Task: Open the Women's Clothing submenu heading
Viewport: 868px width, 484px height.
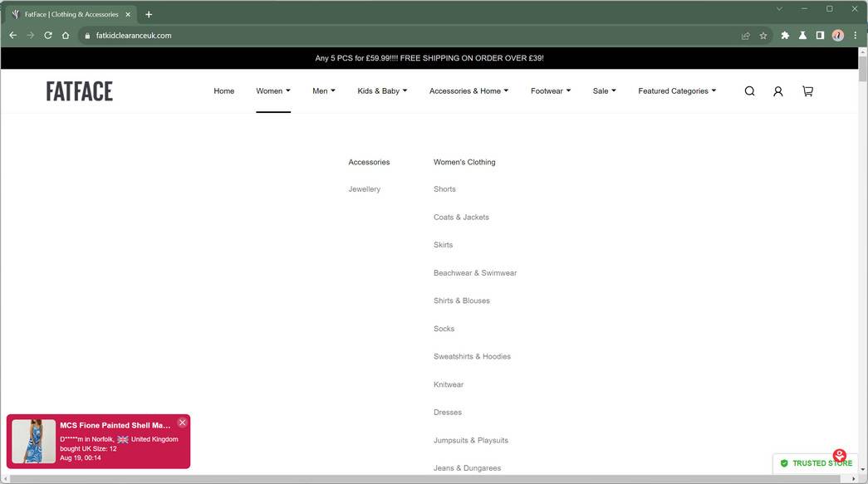Action: point(464,162)
